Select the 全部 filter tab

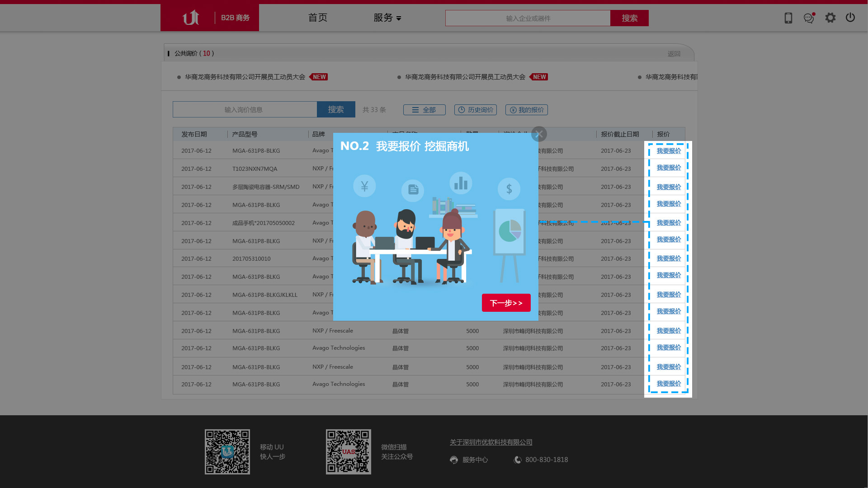(x=424, y=110)
